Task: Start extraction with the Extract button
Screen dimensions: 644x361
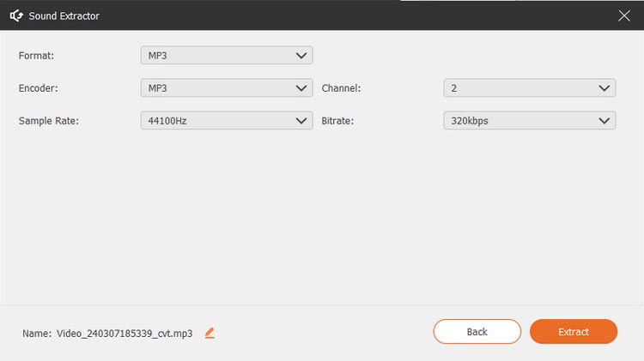Action: pos(574,332)
